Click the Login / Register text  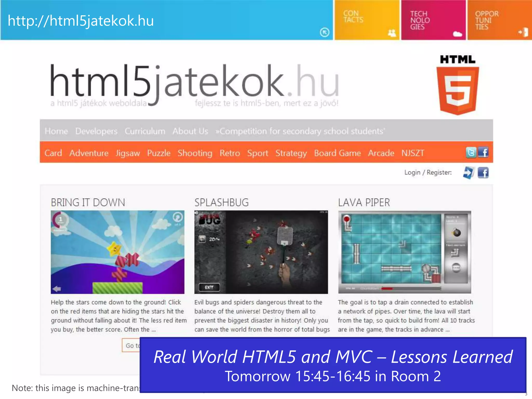[x=428, y=172]
